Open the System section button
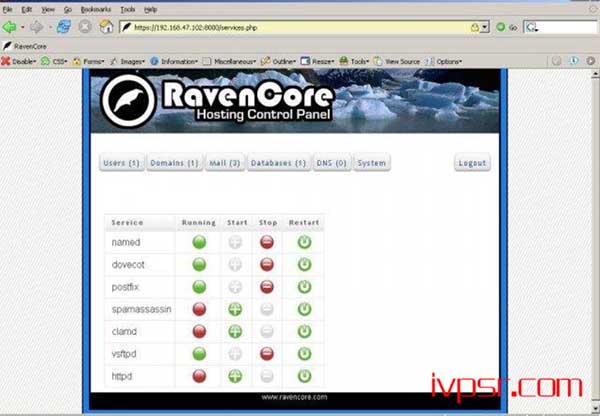The image size is (600, 416). pyautogui.click(x=372, y=163)
